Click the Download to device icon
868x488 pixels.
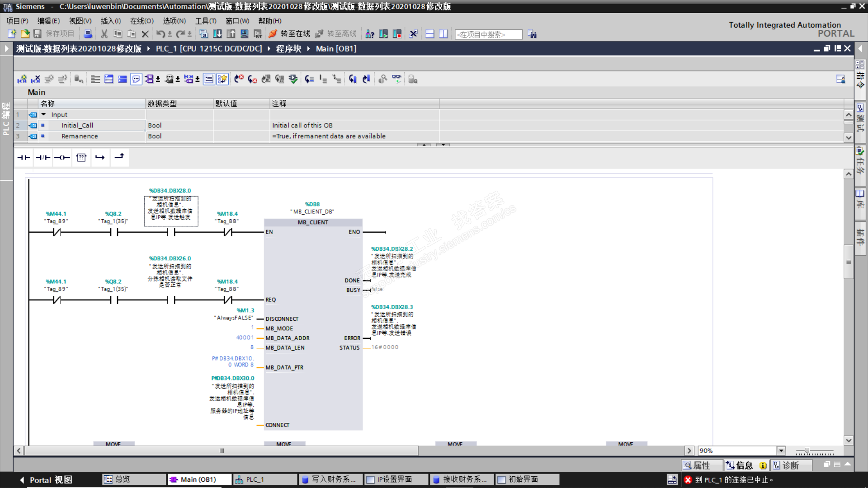pyautogui.click(x=217, y=34)
